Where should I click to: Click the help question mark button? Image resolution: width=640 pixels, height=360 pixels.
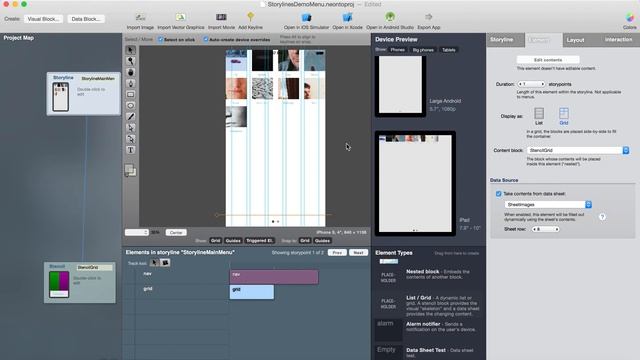coord(602,217)
